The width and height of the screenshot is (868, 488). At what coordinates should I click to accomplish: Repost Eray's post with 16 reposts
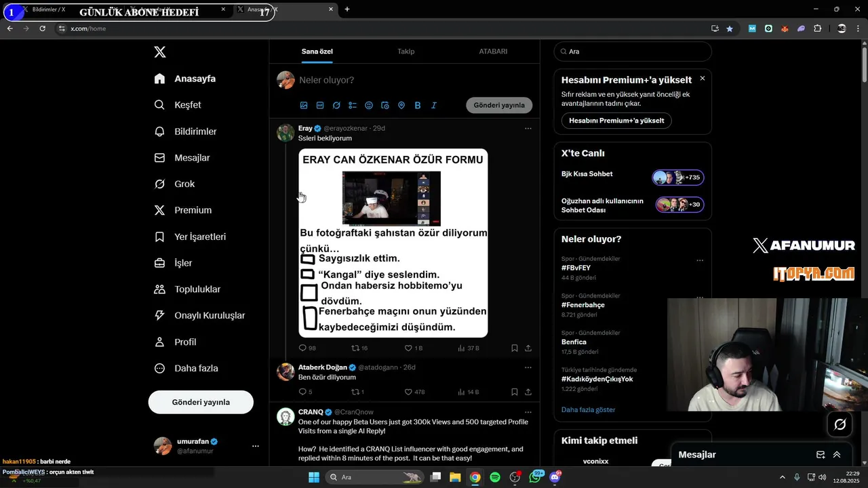coord(359,348)
